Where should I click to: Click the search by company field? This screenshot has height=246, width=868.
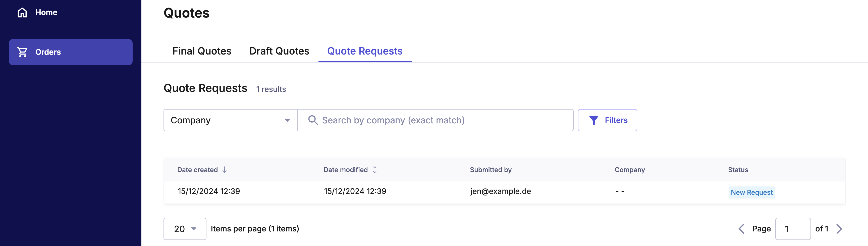(438, 120)
